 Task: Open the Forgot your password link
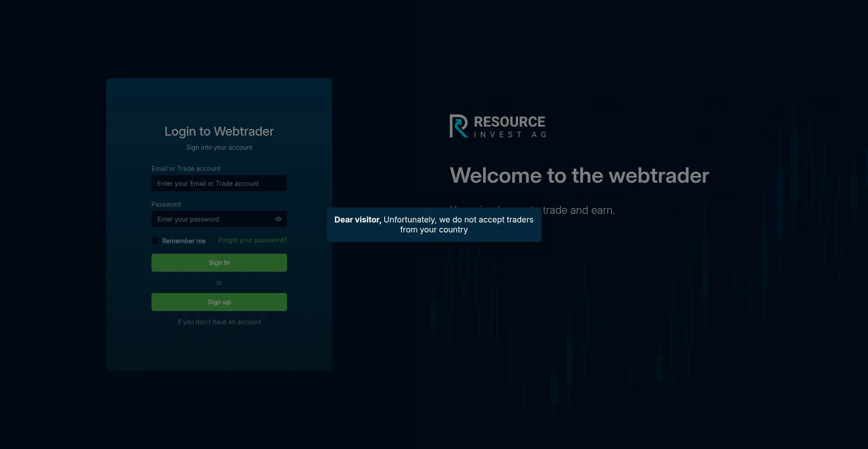[x=252, y=240]
